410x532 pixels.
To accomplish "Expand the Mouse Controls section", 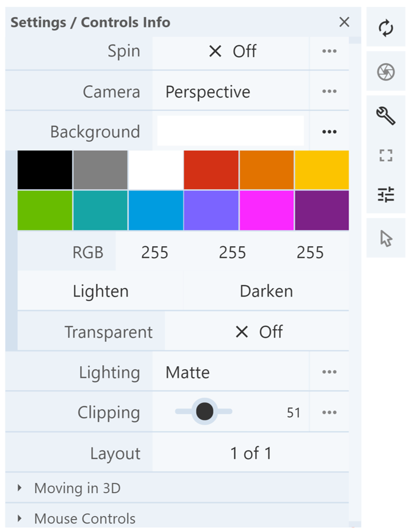I will click(85, 519).
